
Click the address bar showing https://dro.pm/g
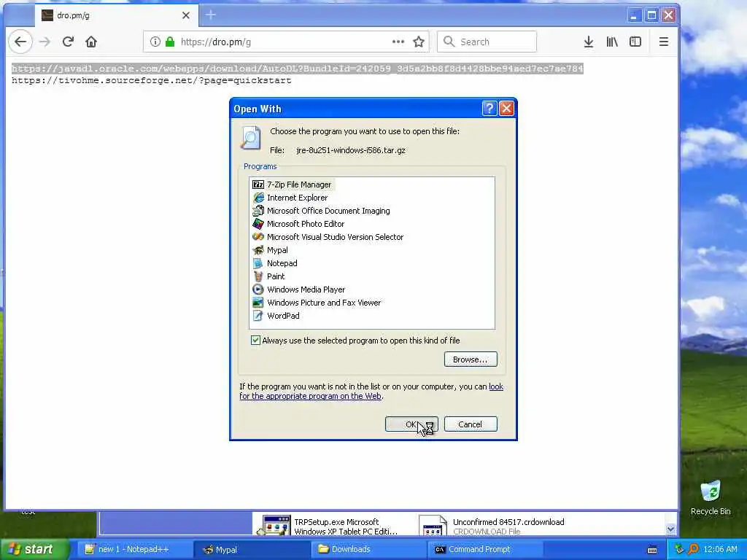coord(286,42)
